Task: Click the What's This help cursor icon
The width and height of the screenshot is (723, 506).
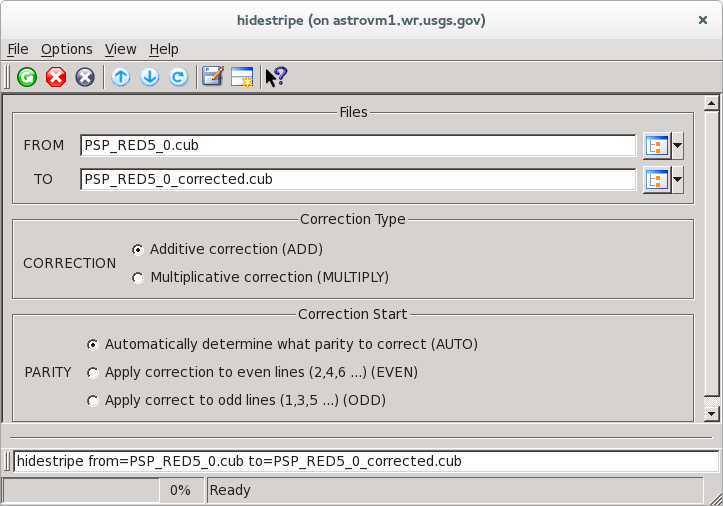Action: click(x=276, y=77)
